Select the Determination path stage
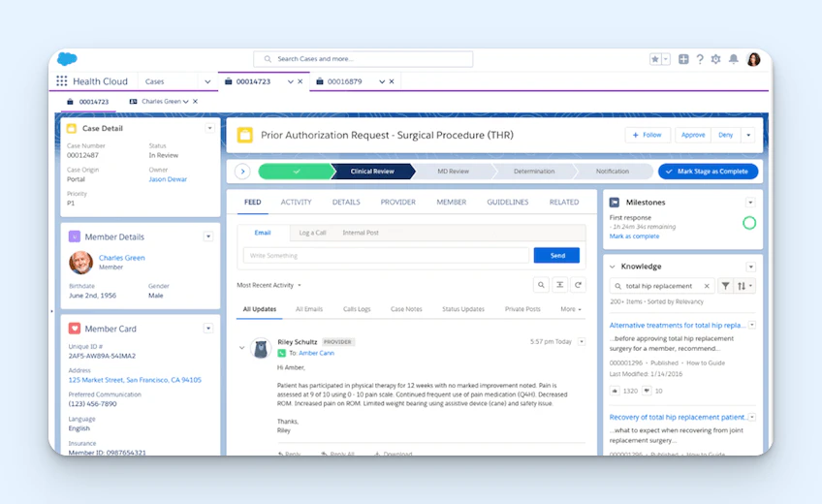822x504 pixels. pos(534,172)
